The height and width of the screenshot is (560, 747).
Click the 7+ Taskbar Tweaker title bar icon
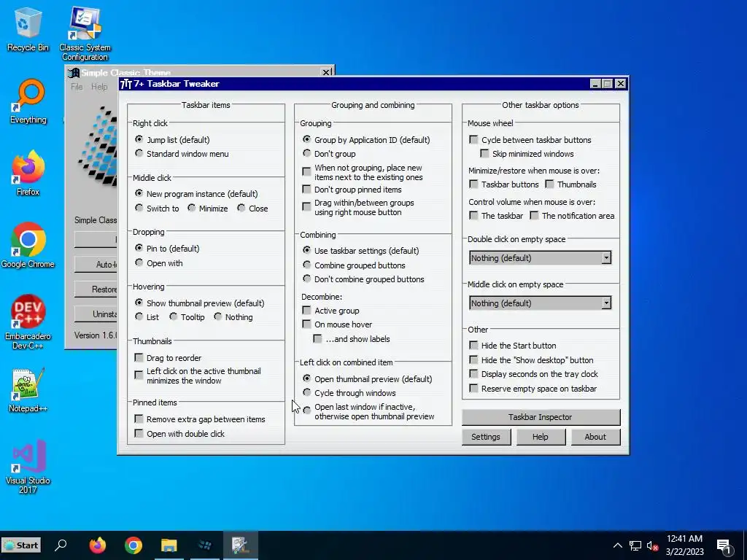125,84
